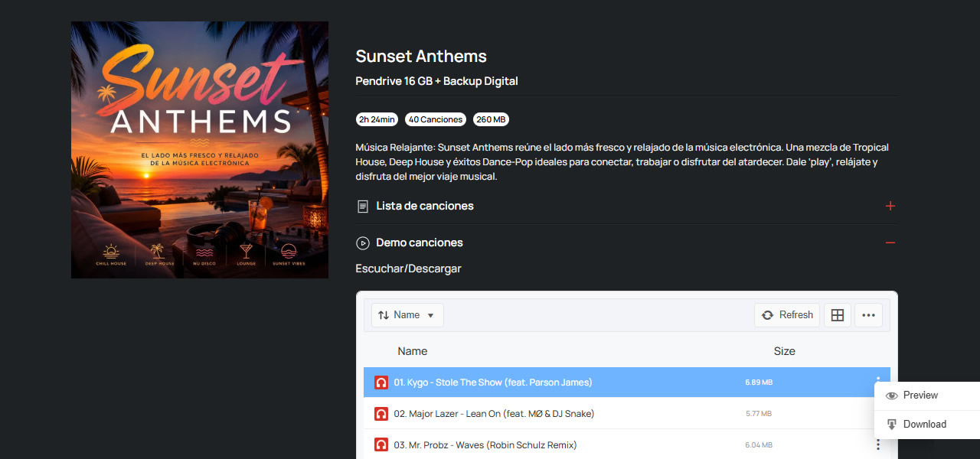Click the Refresh button
980x459 pixels.
point(787,315)
